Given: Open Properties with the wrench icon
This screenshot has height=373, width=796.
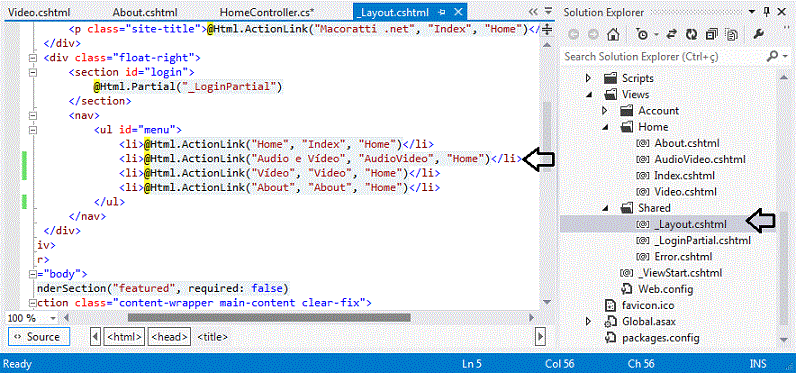Looking at the screenshot, I should tap(758, 34).
